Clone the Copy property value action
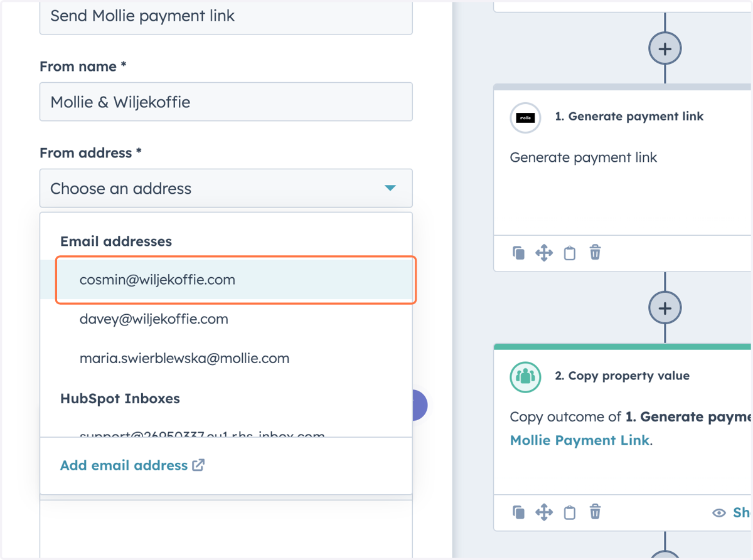The height and width of the screenshot is (560, 753). coord(518,512)
